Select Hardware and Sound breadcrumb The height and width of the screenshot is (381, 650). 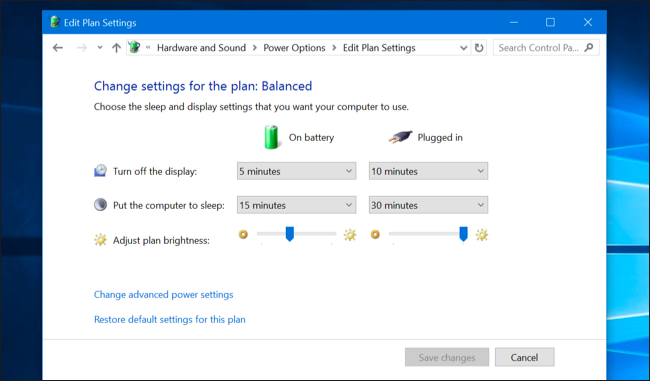click(201, 48)
